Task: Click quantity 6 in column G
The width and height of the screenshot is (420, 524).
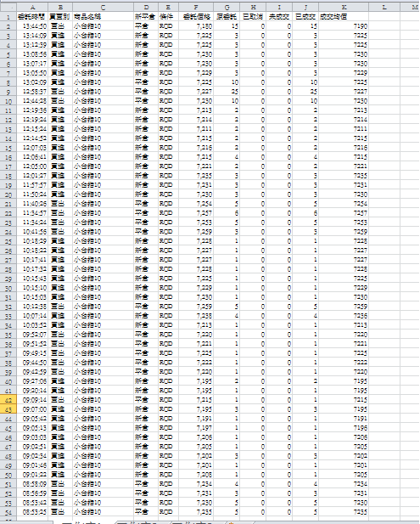Action: coord(227,213)
